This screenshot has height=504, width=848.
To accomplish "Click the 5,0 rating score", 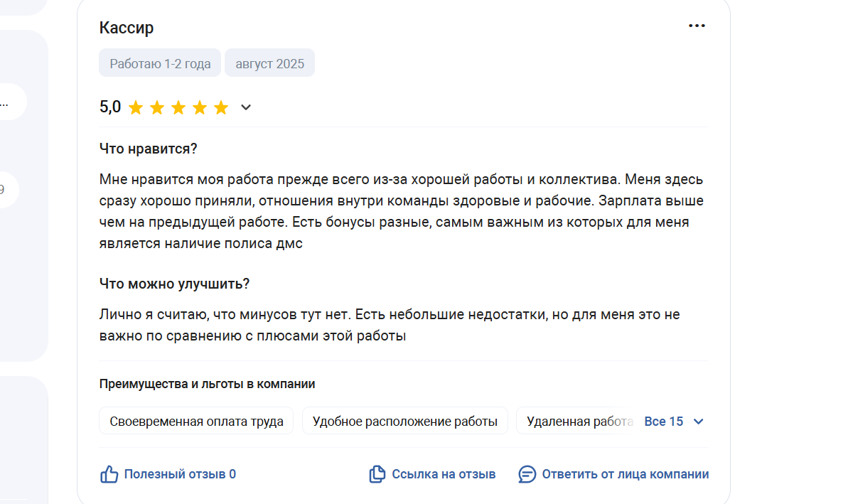I will tap(110, 107).
